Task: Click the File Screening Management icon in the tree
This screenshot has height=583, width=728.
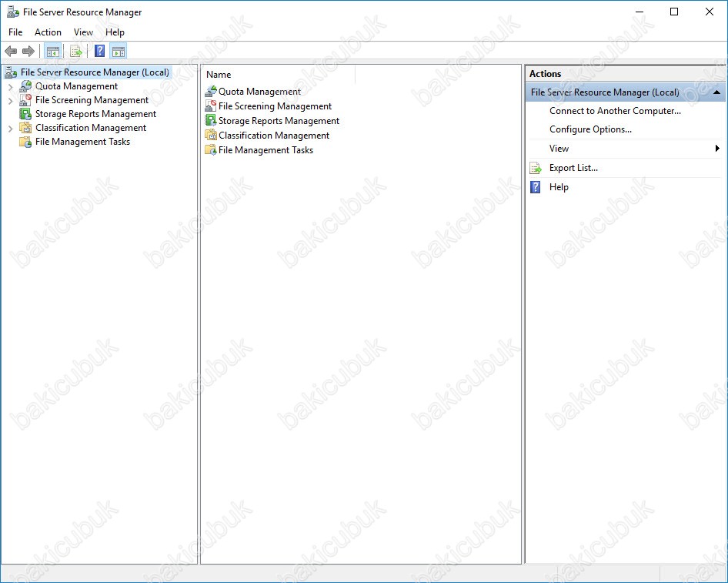Action: (x=25, y=100)
